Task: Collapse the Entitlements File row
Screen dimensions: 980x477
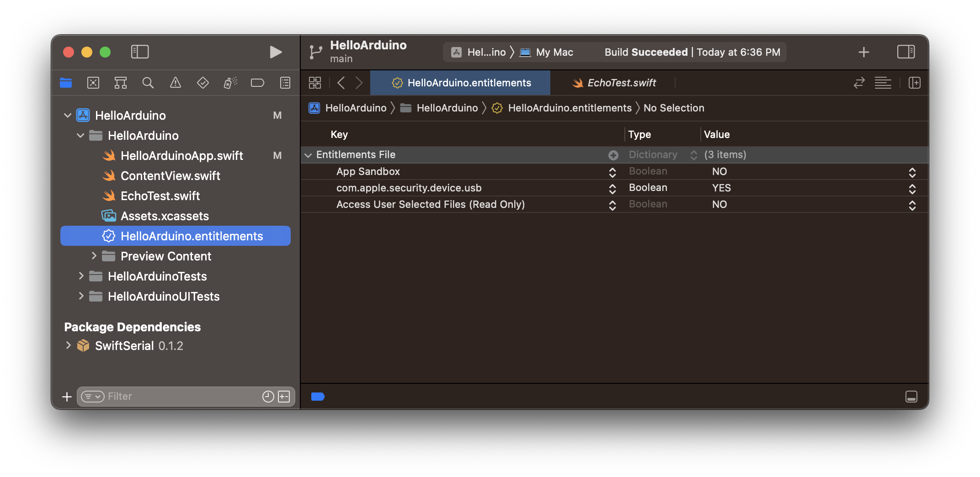Action: [x=309, y=155]
